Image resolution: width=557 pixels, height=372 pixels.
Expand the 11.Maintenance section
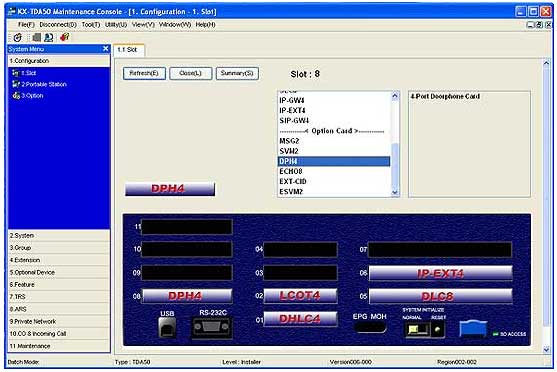pyautogui.click(x=59, y=346)
